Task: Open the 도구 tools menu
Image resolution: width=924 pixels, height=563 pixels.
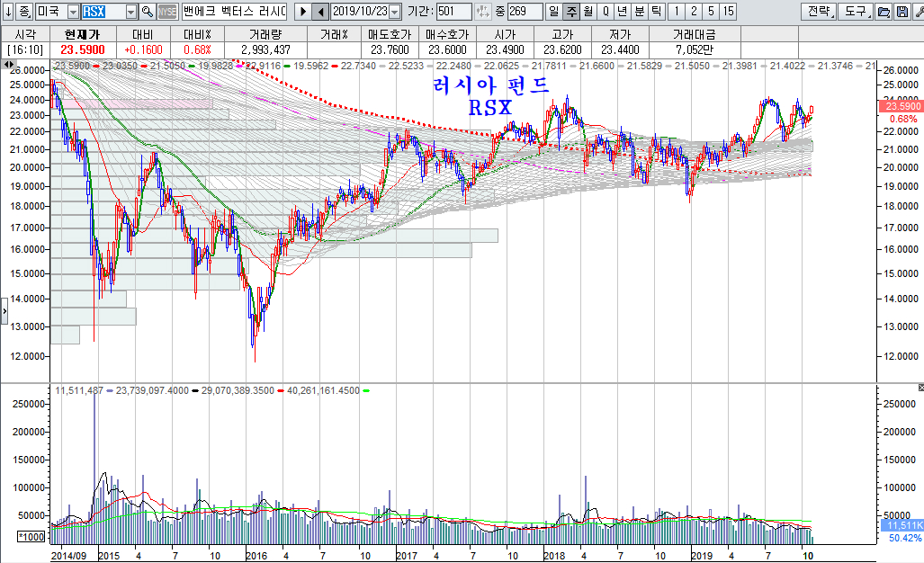Action: (x=856, y=11)
